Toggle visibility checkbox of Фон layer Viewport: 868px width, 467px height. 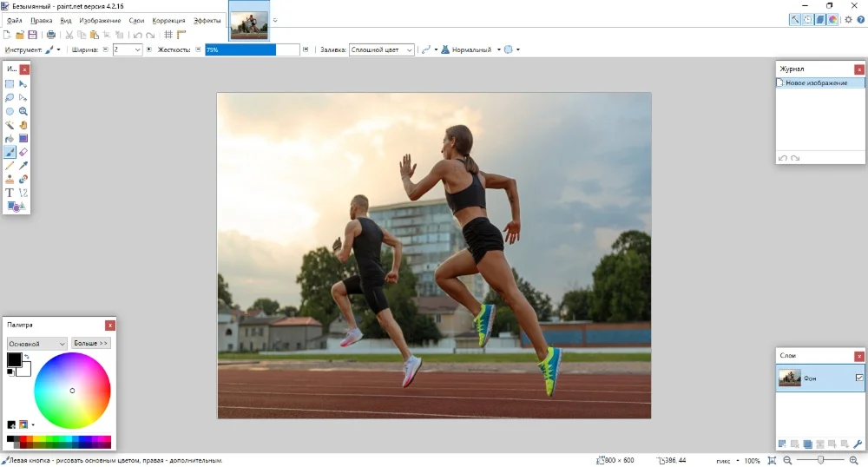(859, 378)
